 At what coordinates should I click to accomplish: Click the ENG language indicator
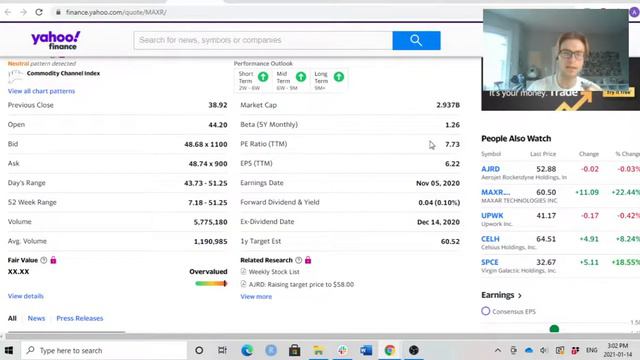pos(591,350)
